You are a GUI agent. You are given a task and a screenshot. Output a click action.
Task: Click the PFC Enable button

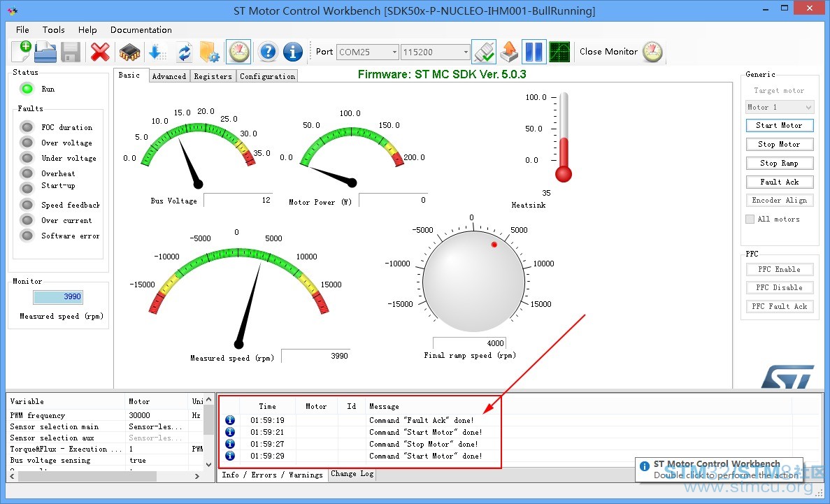point(779,269)
